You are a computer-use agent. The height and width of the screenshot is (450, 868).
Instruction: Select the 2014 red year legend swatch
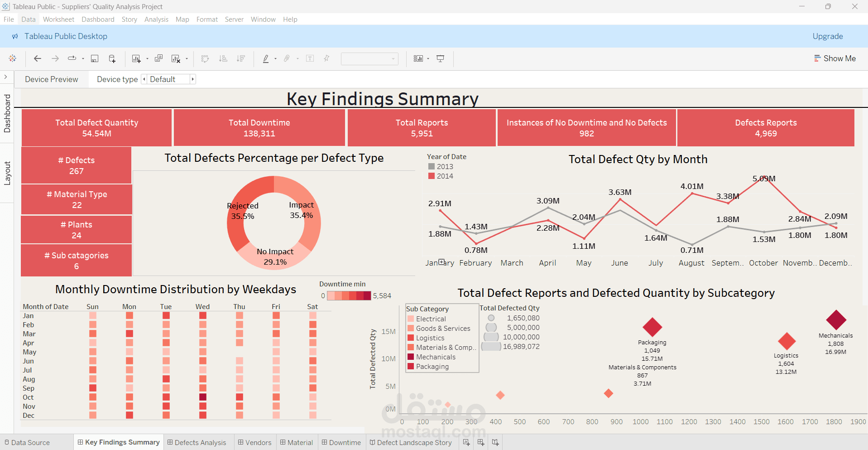tap(432, 176)
